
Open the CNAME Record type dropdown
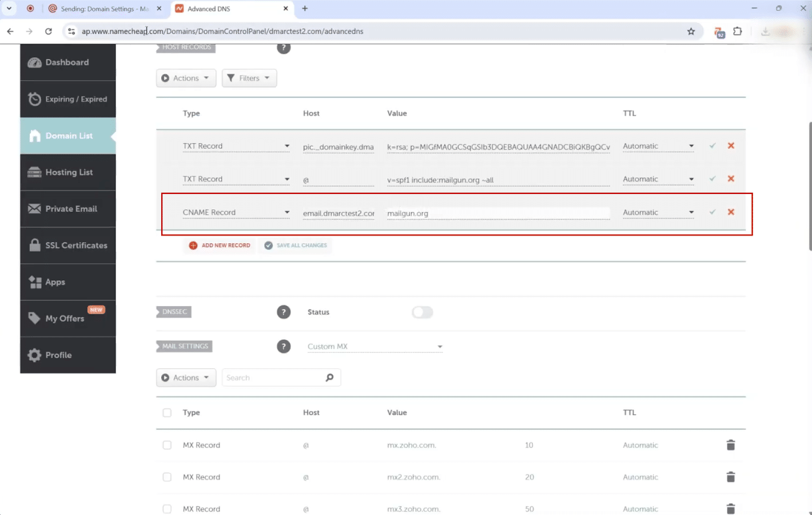pyautogui.click(x=236, y=212)
